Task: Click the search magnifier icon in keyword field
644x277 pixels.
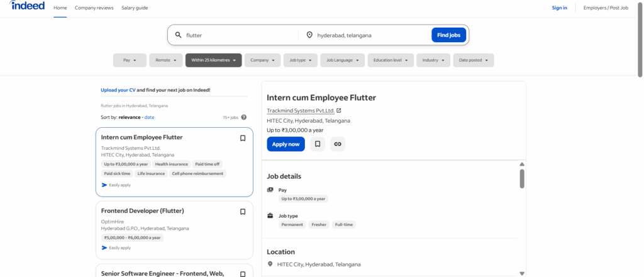Action: pos(179,35)
